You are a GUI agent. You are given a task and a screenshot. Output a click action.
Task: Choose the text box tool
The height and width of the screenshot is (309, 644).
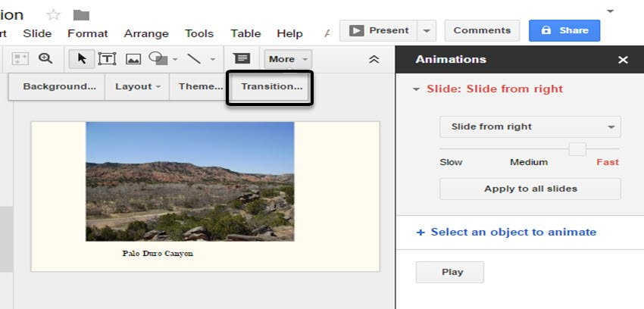[x=107, y=59]
